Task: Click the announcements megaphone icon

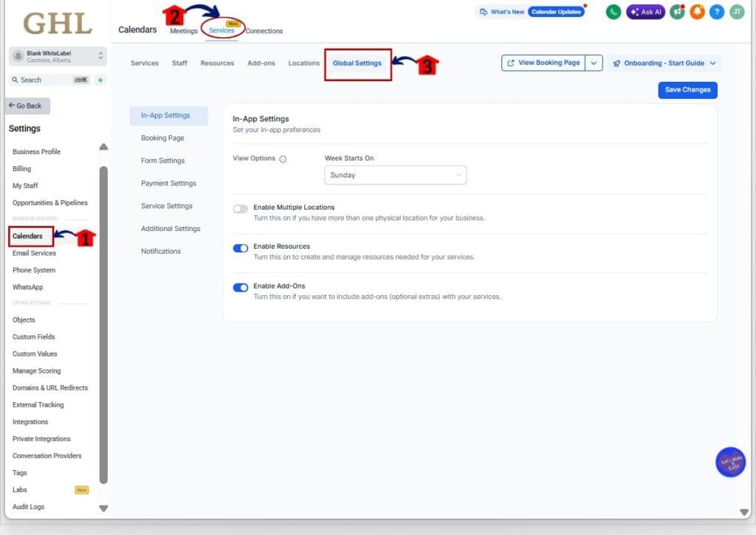Action: click(676, 12)
